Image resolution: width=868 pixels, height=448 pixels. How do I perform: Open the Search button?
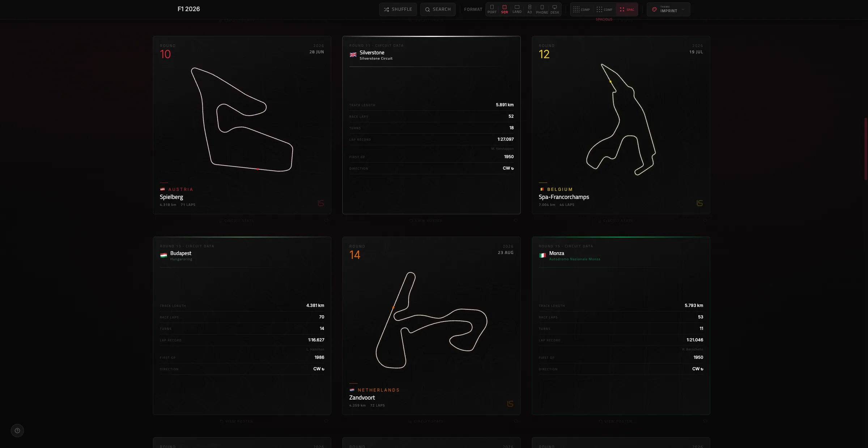[x=438, y=9]
